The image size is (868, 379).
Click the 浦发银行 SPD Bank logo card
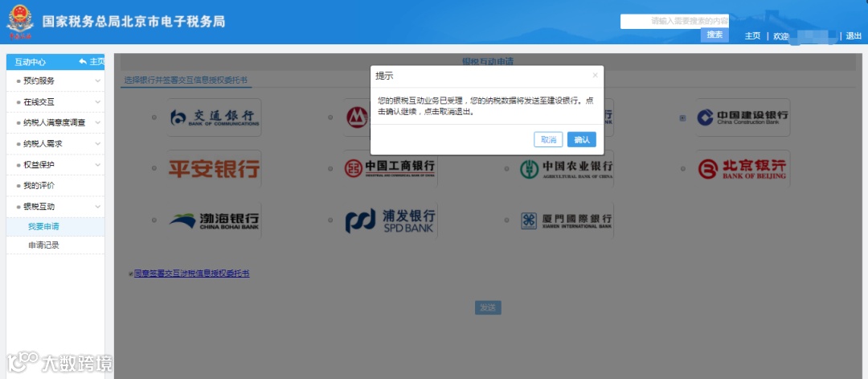point(390,220)
